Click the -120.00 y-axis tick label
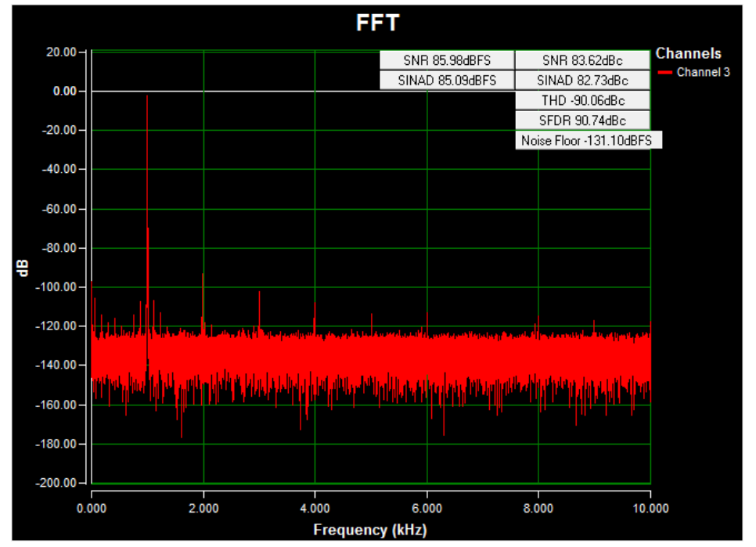The width and height of the screenshot is (756, 547). pyautogui.click(x=56, y=326)
